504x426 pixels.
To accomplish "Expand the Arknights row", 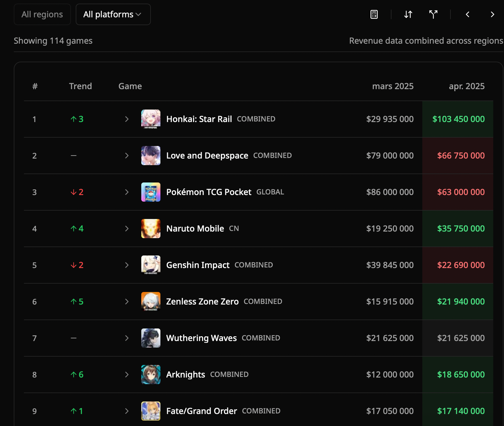I will [x=127, y=375].
